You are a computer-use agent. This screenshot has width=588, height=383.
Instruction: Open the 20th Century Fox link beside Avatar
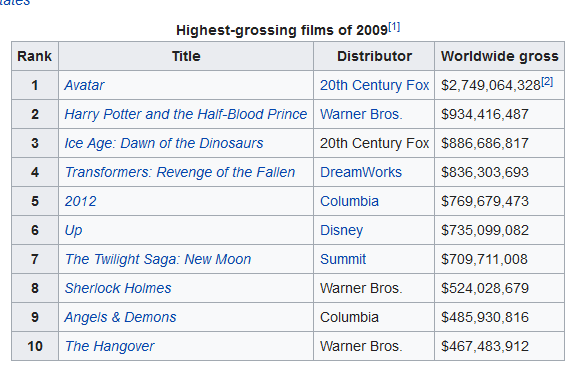coord(374,85)
